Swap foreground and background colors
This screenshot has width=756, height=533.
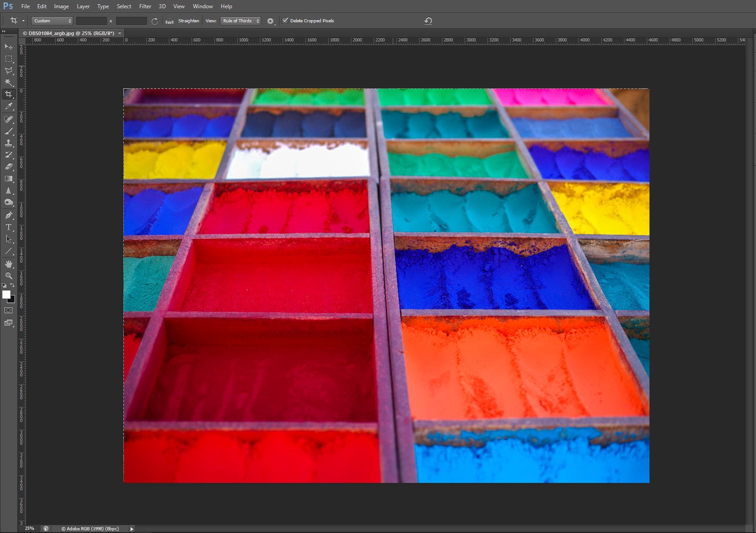tap(12, 285)
